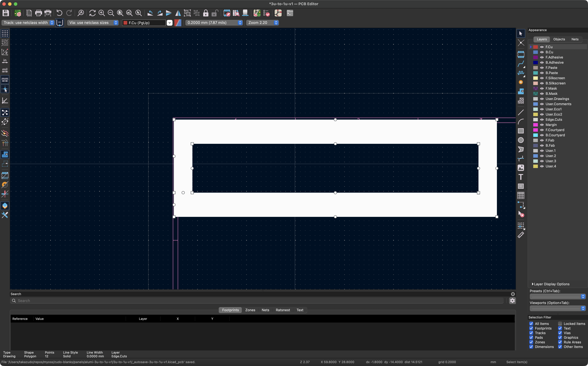Select the Draw rectangle tool
Viewport: 588px width, 366px height.
pyautogui.click(x=521, y=131)
